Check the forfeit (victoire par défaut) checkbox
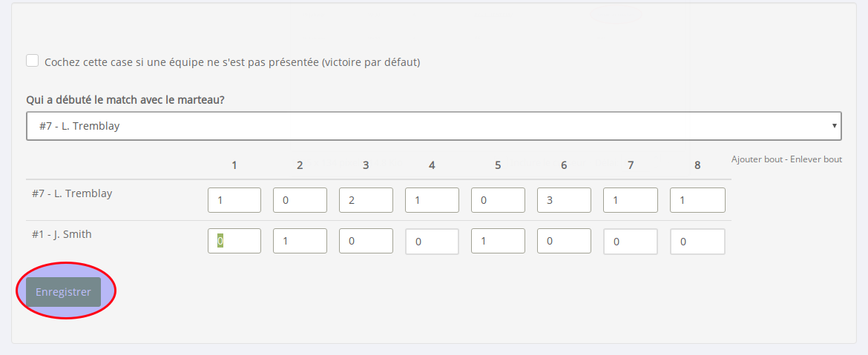 pyautogui.click(x=33, y=61)
